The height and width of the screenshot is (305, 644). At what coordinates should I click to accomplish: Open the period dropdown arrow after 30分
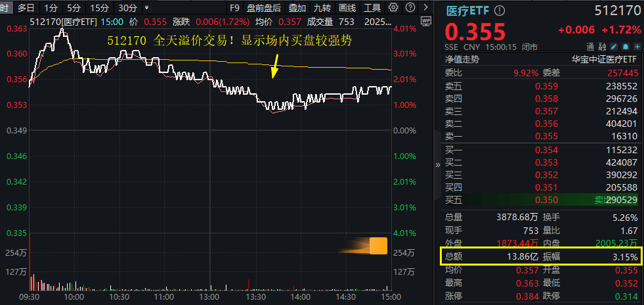pos(146,7)
